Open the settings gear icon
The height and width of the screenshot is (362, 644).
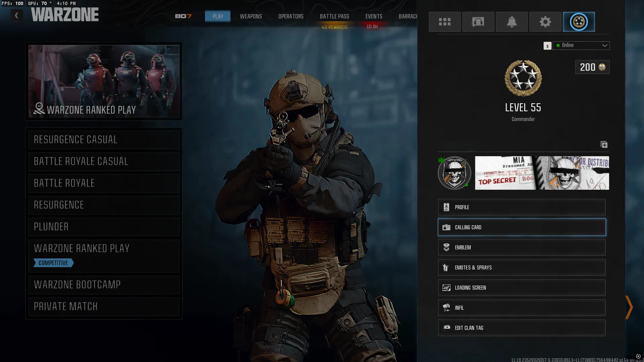[x=545, y=22]
